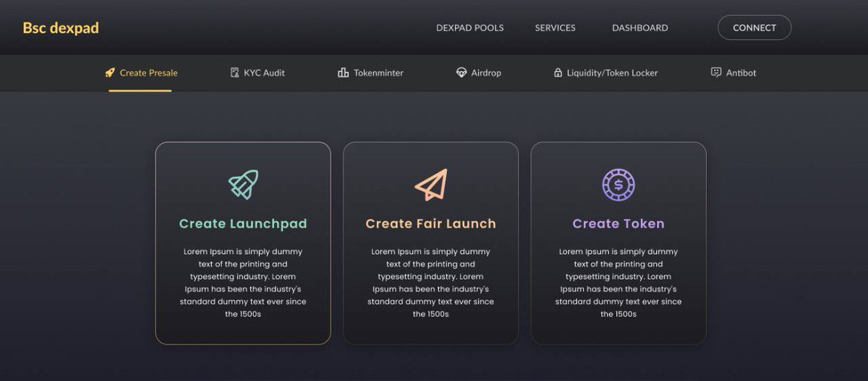
Task: Click the green rocket icon in Launchpad card
Action: 243,184
